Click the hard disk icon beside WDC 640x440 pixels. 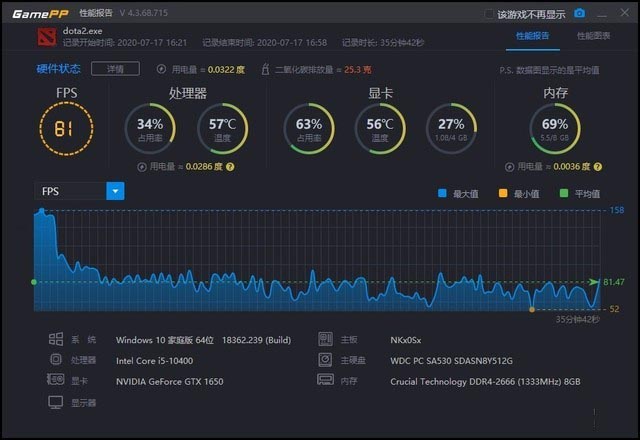[x=325, y=360]
